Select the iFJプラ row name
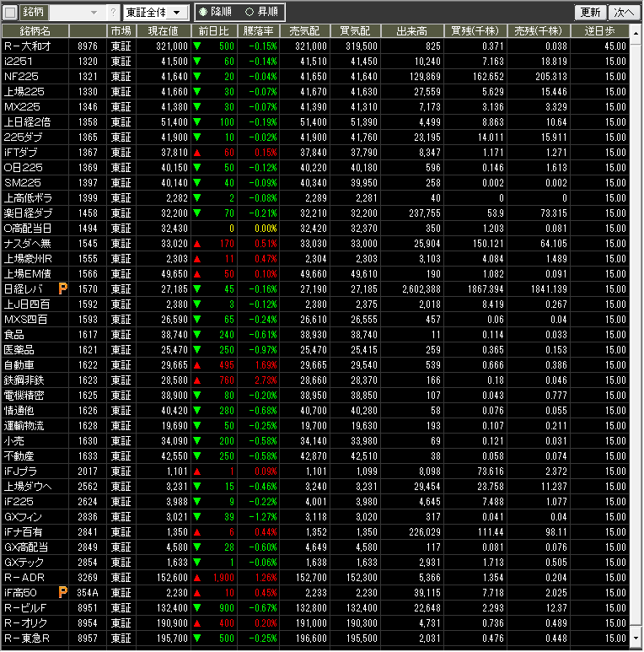The image size is (644, 652). [21, 471]
